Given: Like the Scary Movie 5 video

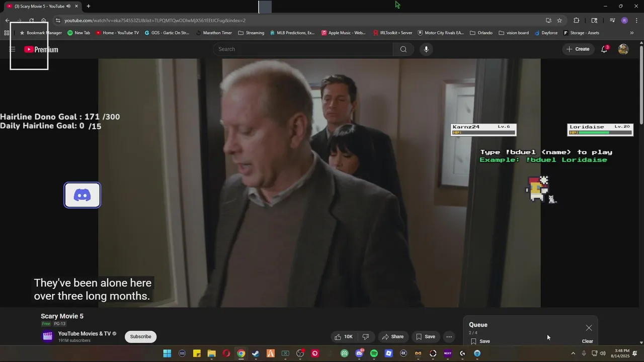Looking at the screenshot, I should (x=344, y=337).
